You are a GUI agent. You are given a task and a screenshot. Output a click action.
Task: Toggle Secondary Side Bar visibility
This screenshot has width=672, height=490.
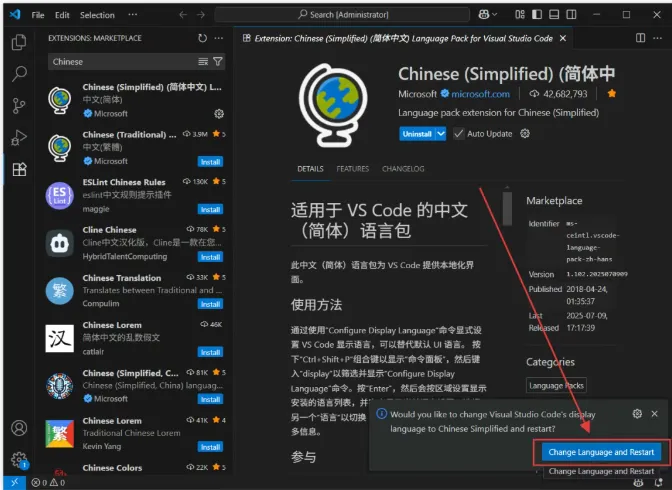click(x=571, y=15)
